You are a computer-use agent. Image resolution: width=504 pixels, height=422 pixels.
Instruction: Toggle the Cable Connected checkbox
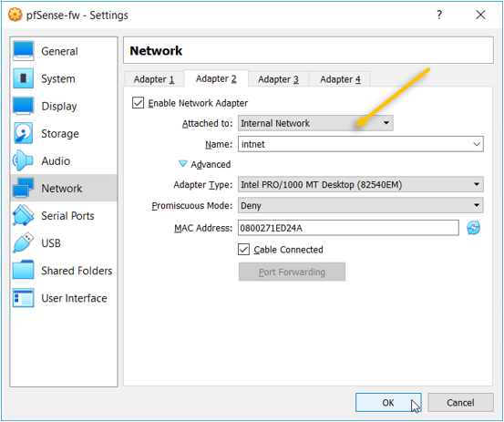[x=243, y=250]
